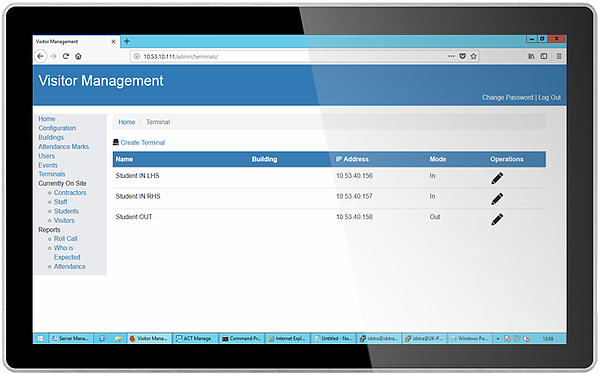Viewport: 600px width, 374px height.
Task: Switch to Command Prompt in taskbar
Action: pyautogui.click(x=241, y=338)
